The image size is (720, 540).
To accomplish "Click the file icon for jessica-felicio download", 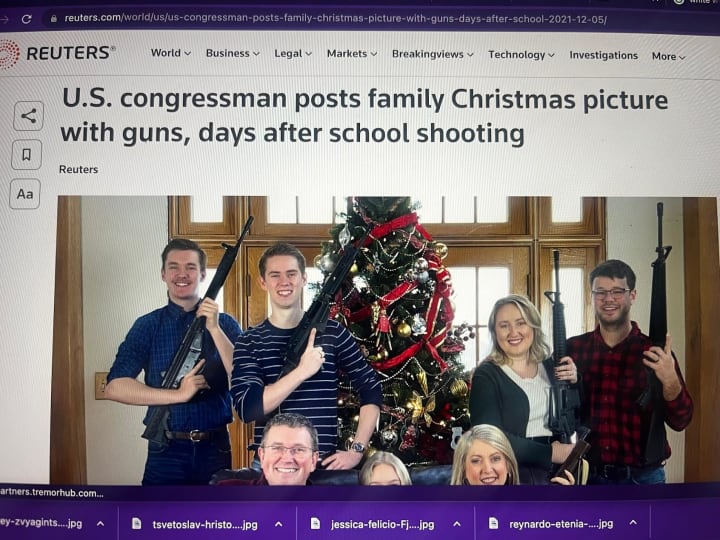I will pyautogui.click(x=315, y=523).
